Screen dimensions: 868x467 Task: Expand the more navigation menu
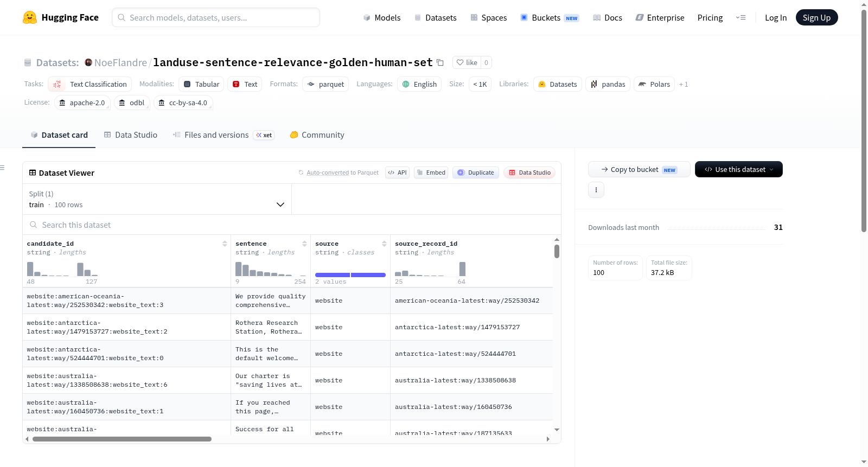pos(741,18)
